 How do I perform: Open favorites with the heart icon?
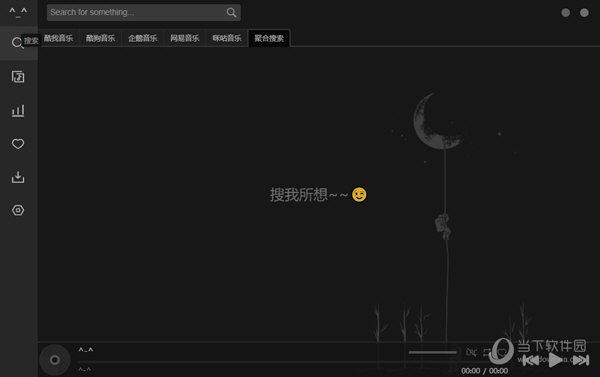pos(18,144)
